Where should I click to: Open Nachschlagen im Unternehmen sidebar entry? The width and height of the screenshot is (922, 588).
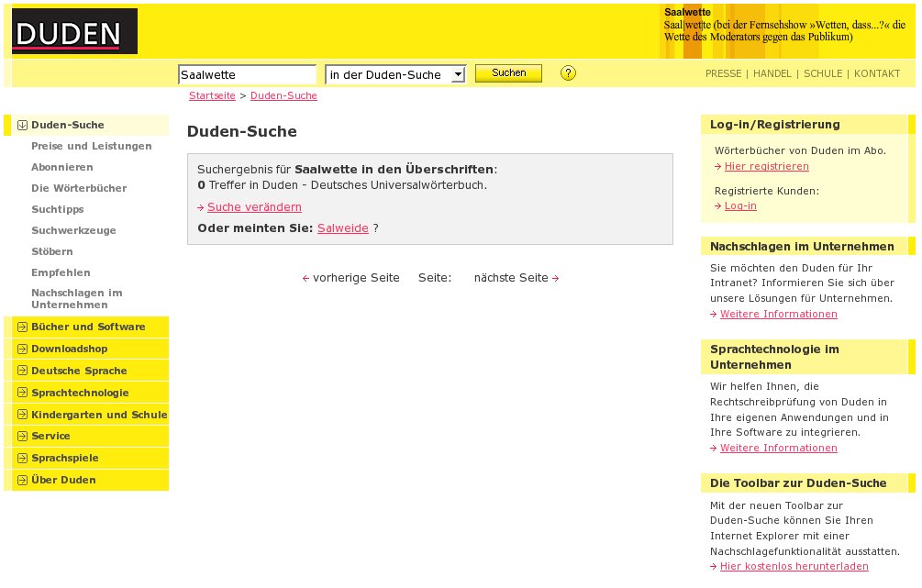click(77, 299)
